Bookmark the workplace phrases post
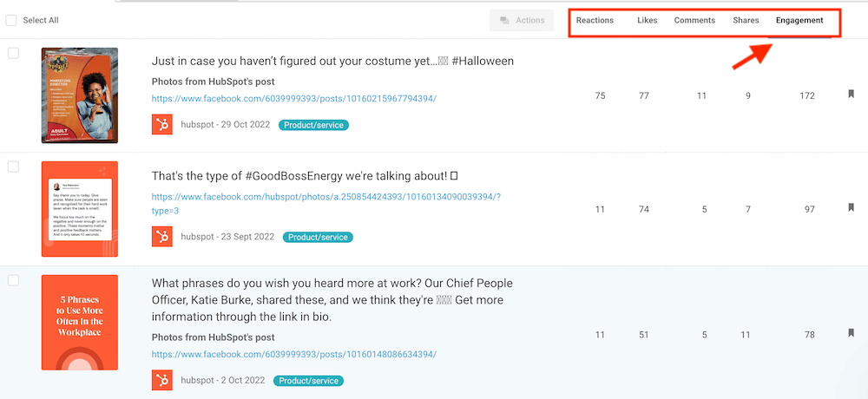 tap(852, 333)
